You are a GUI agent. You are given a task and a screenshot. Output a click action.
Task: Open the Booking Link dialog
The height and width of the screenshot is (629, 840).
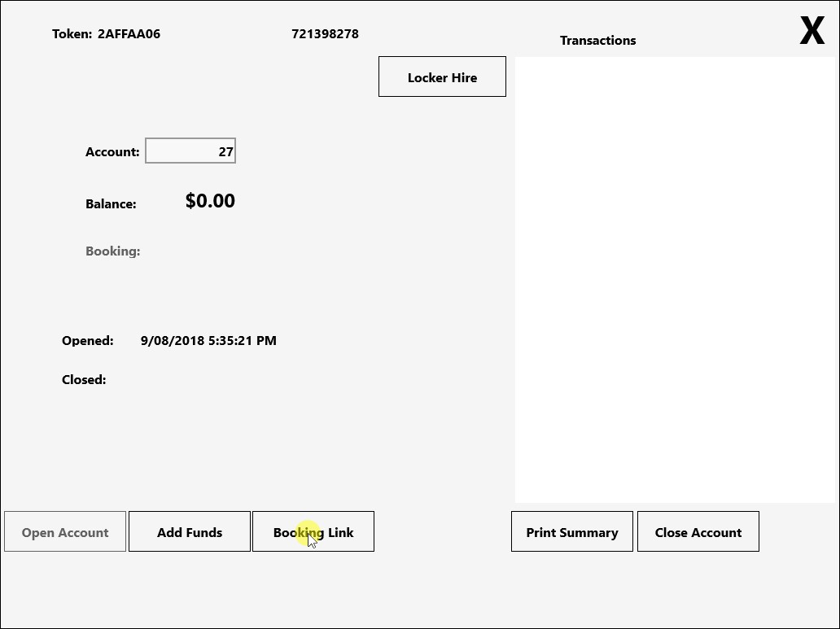click(x=313, y=531)
